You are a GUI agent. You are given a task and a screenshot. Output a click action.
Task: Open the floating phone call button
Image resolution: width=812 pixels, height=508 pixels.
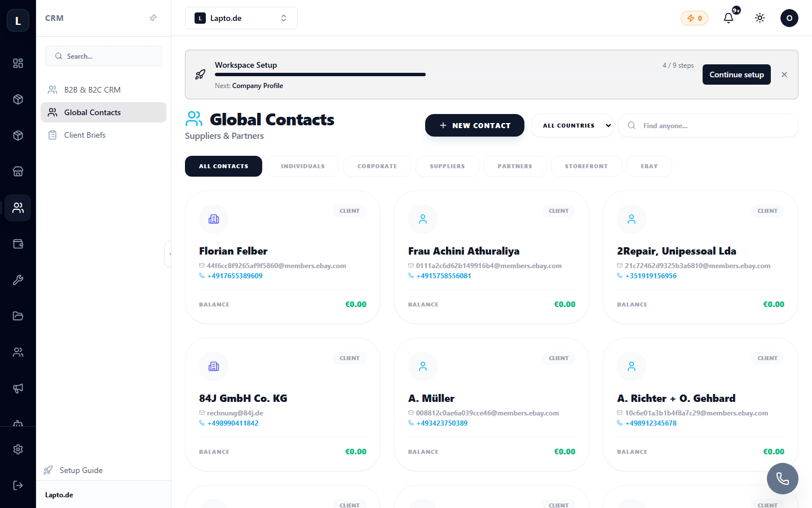783,479
